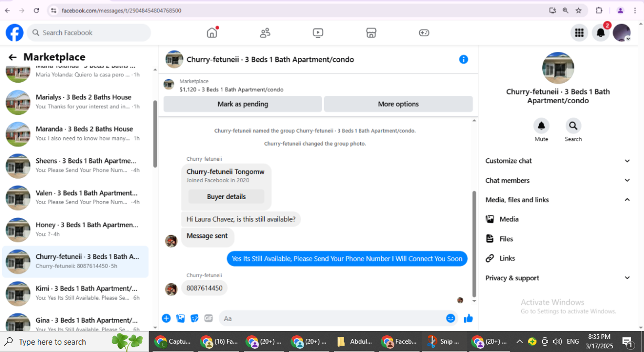Image resolution: width=644 pixels, height=352 pixels.
Task: Click the Chrome address bar URL
Action: pos(122,10)
